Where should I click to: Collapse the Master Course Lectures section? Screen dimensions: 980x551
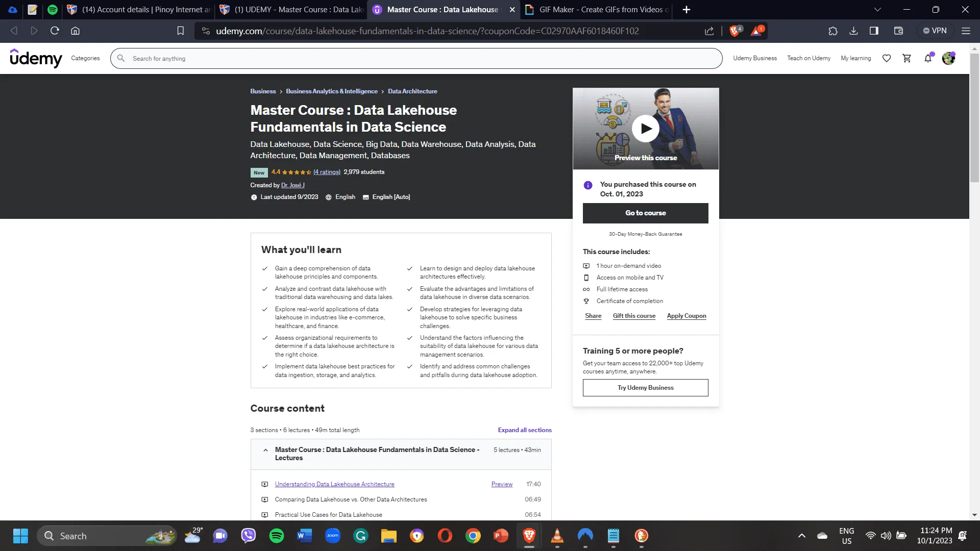pos(401,454)
